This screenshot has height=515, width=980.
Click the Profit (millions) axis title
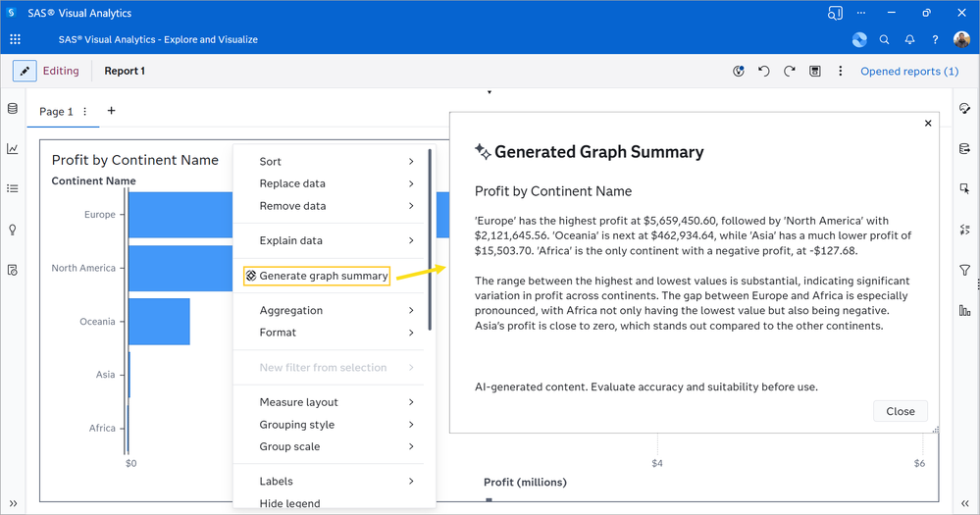point(525,483)
